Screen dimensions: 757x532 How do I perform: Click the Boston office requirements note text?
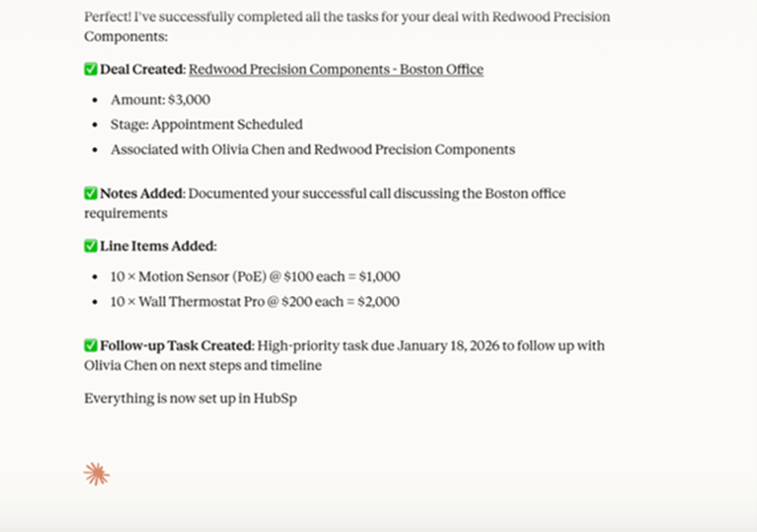click(376, 193)
